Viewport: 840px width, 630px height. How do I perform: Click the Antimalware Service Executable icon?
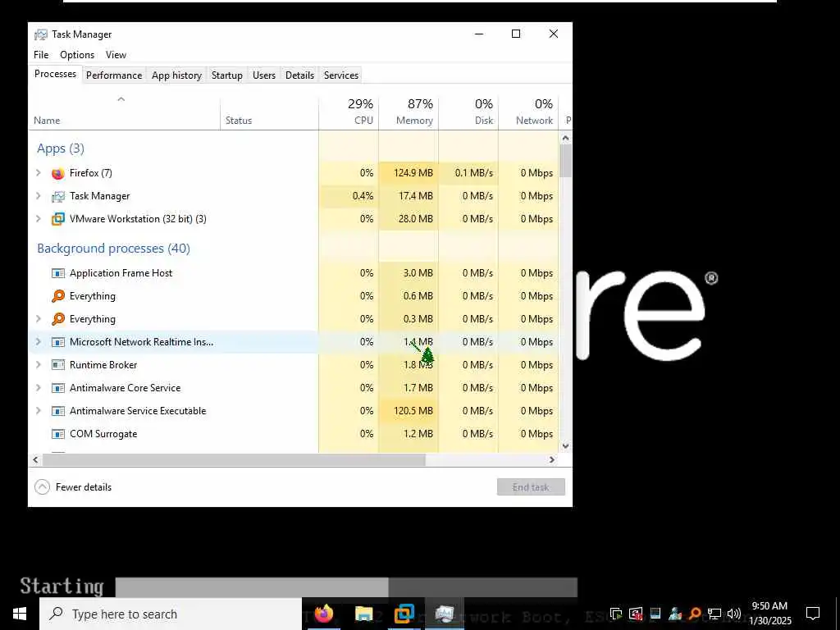coord(58,411)
